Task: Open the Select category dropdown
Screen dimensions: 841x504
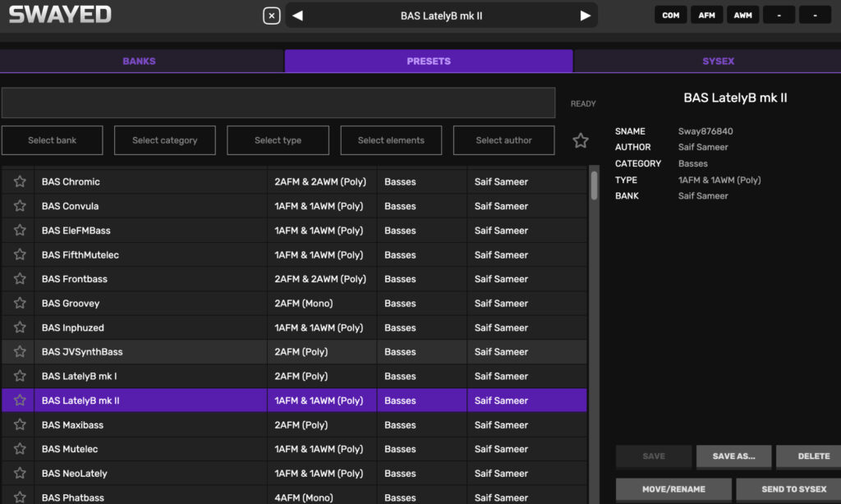Action: tap(164, 140)
